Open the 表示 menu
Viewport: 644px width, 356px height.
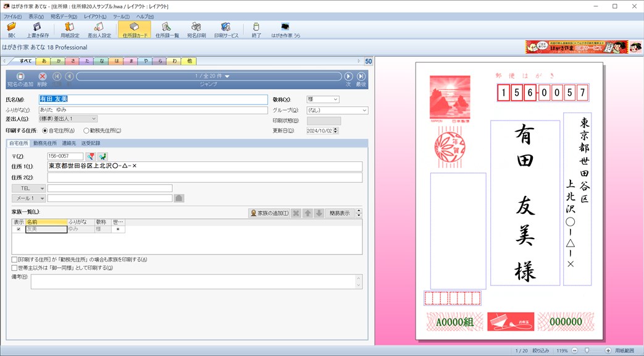36,17
